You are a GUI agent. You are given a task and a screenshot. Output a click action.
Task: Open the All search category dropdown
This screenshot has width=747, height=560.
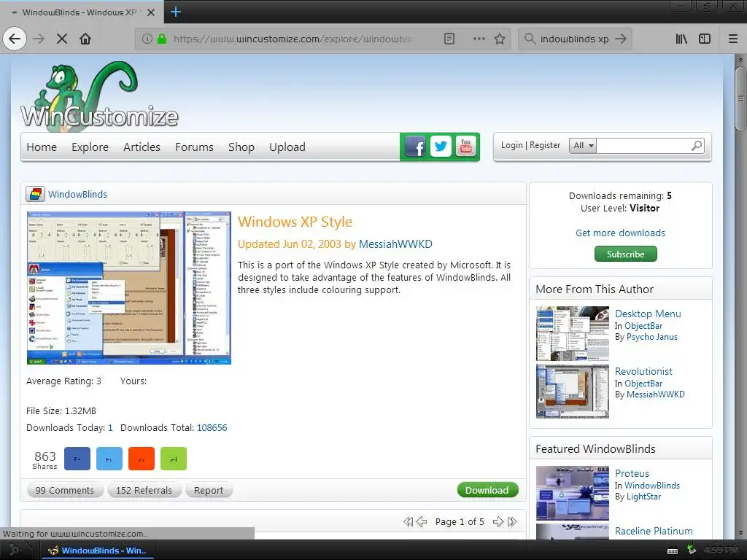(x=583, y=145)
